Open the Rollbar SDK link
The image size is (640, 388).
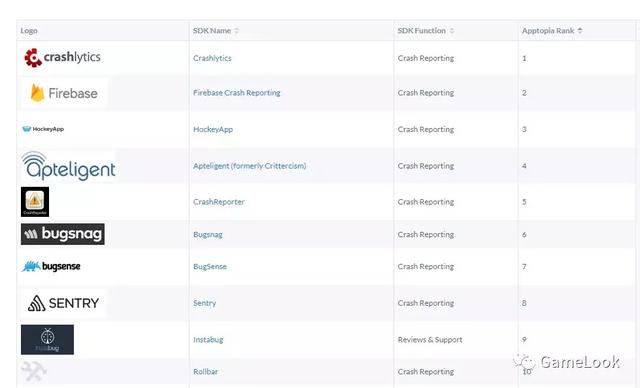(x=206, y=371)
